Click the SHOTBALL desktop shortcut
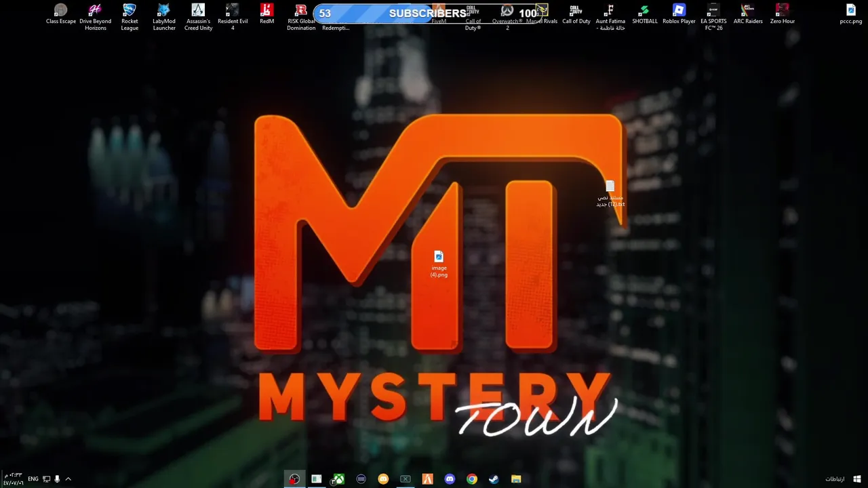 pos(645,14)
